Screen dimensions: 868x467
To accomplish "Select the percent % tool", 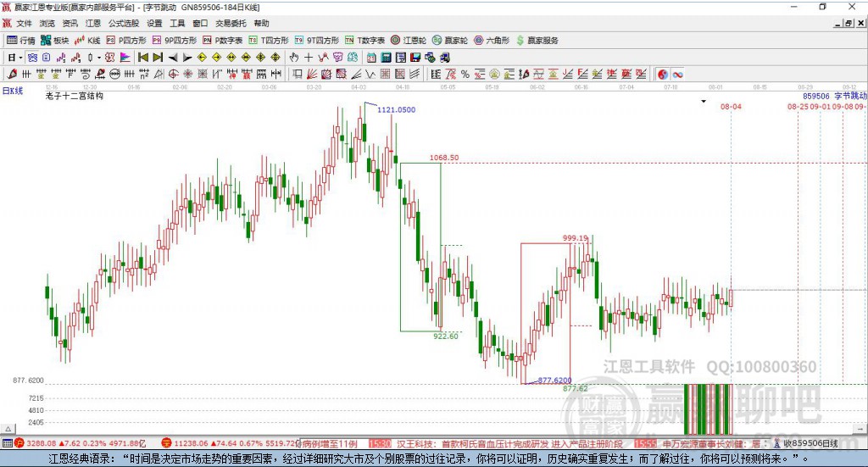I will tap(465, 74).
